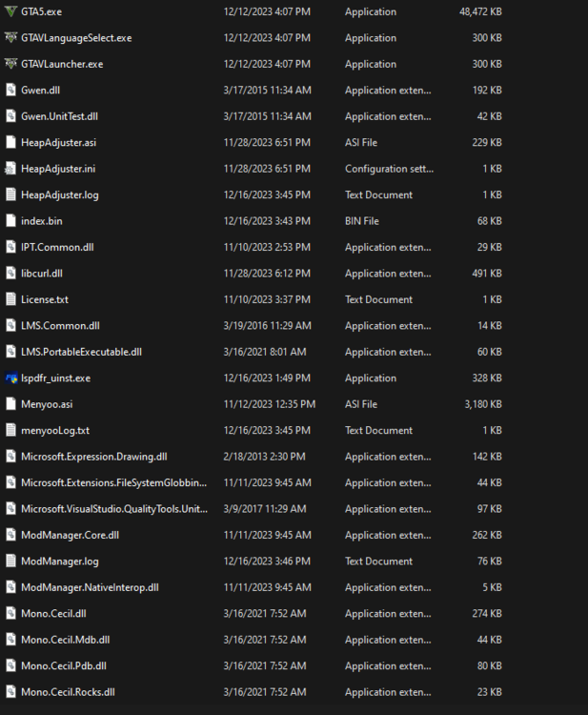This screenshot has width=588, height=715.
Task: Click the 48,472 KB size value
Action: point(480,11)
